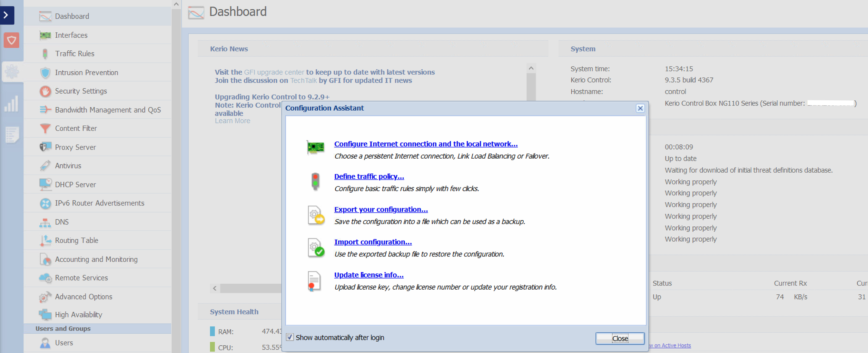Select the Hostname value control
The height and width of the screenshot is (353, 868).
[x=675, y=92]
